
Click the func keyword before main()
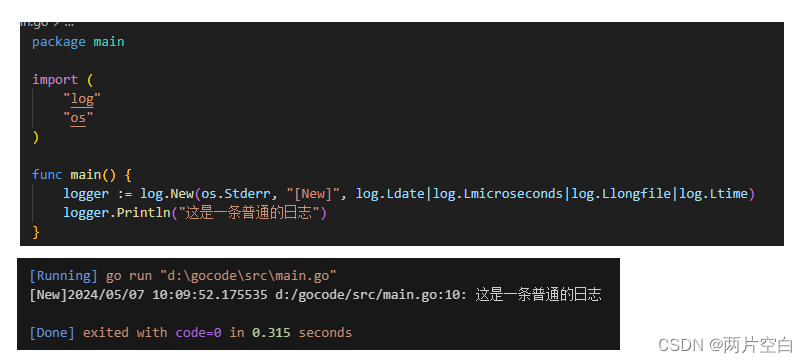[47, 175]
